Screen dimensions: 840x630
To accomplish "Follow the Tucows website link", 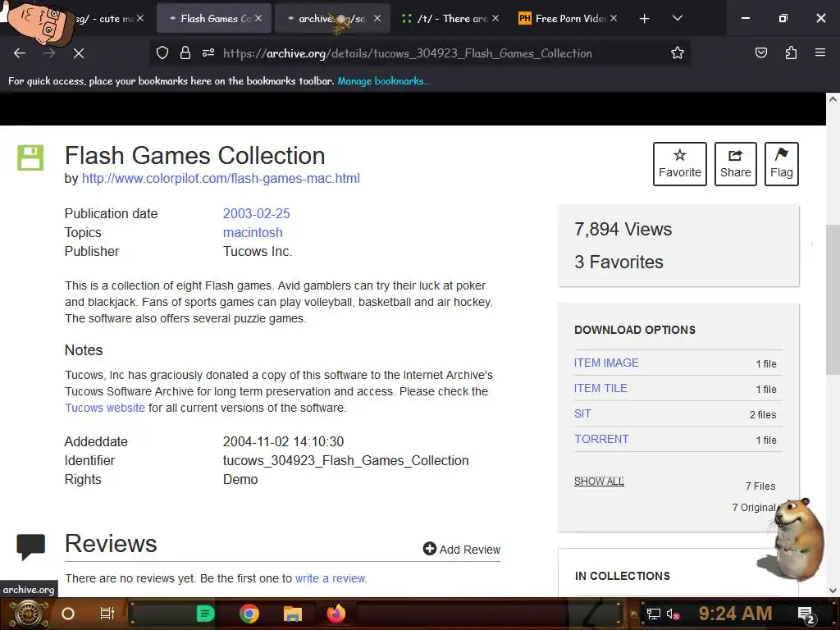I will (x=105, y=408).
